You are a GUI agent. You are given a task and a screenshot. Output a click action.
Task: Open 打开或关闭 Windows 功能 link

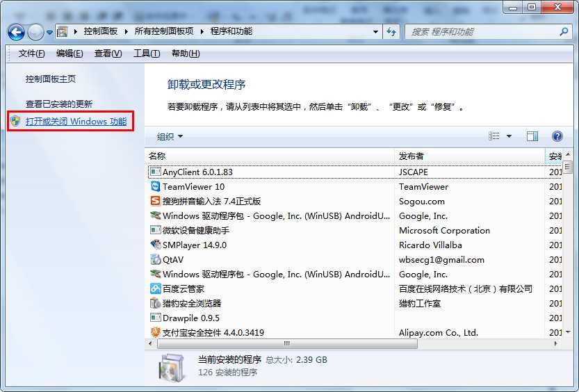tap(76, 121)
